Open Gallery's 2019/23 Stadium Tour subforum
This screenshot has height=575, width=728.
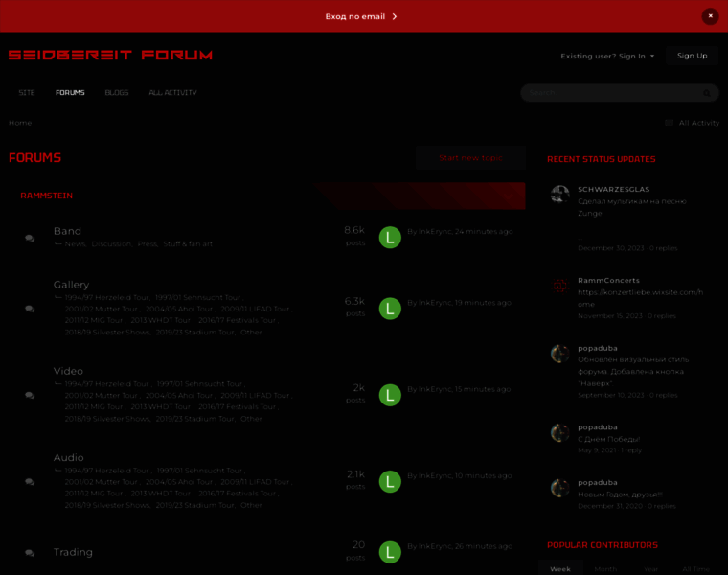click(x=195, y=333)
